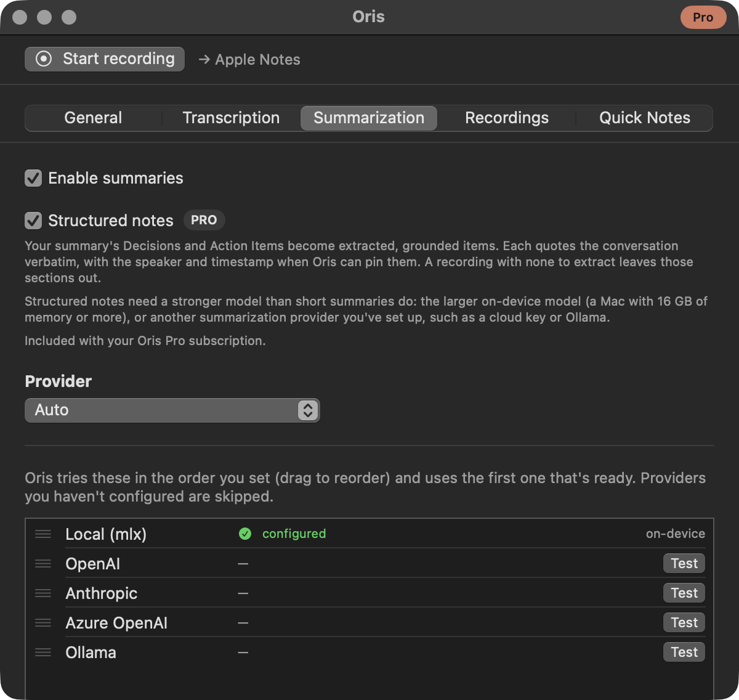Open the Recordings tab
Viewport: 739px width, 700px height.
point(507,118)
